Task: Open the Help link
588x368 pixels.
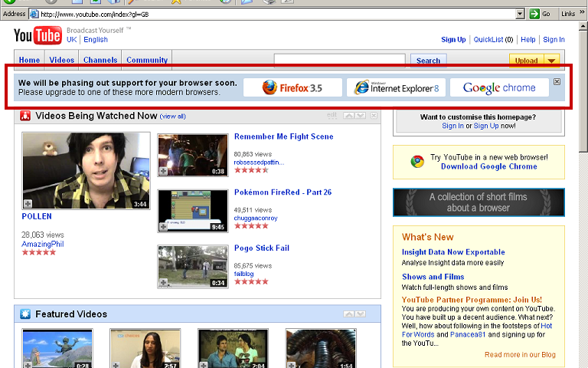Action: pos(528,40)
